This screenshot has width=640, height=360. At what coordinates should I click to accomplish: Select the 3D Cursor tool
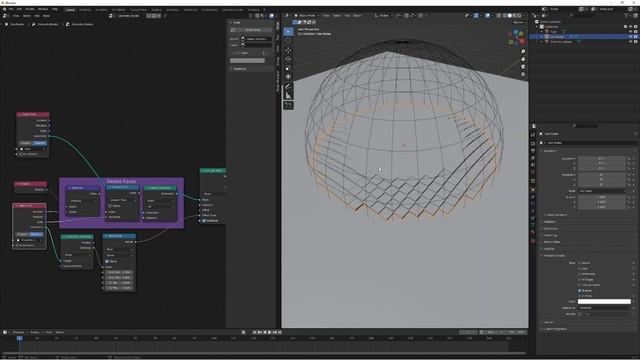(288, 40)
